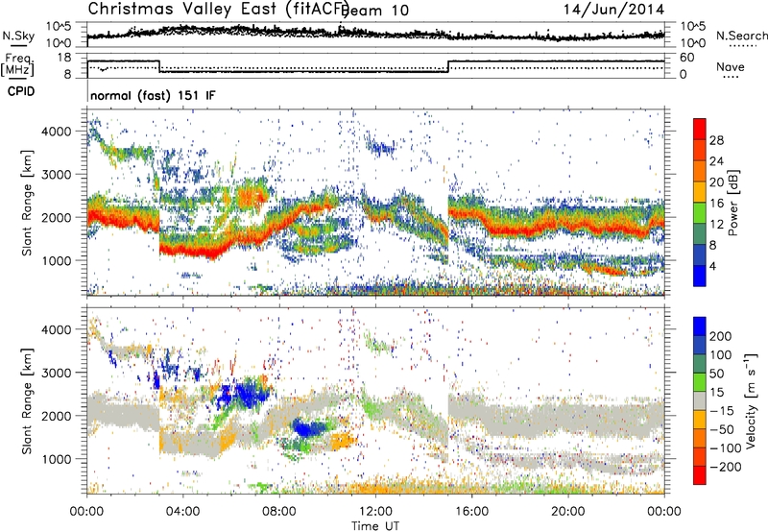Click the 12:00 time tick label

click(375, 512)
